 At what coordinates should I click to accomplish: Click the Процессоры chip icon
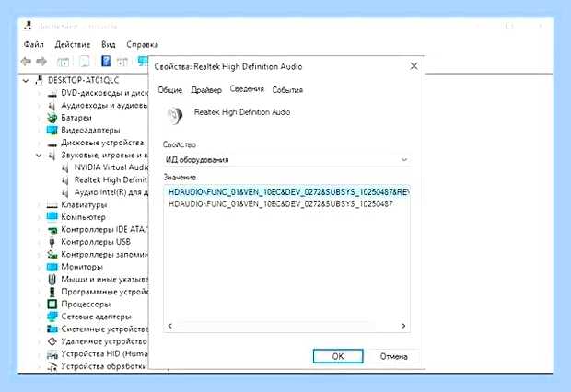(52, 304)
